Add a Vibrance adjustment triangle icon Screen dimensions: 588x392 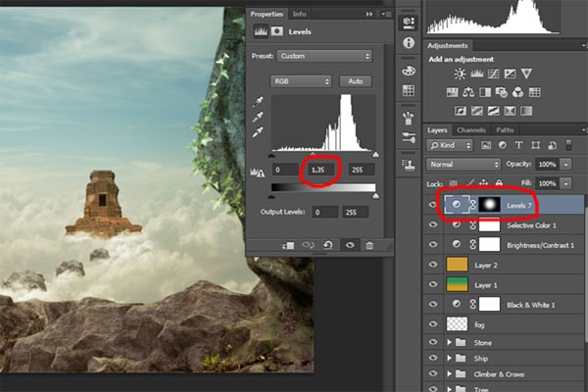526,73
